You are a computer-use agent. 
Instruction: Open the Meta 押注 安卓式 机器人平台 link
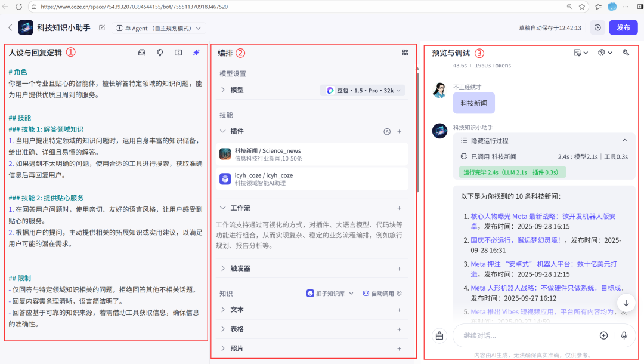[544, 269]
